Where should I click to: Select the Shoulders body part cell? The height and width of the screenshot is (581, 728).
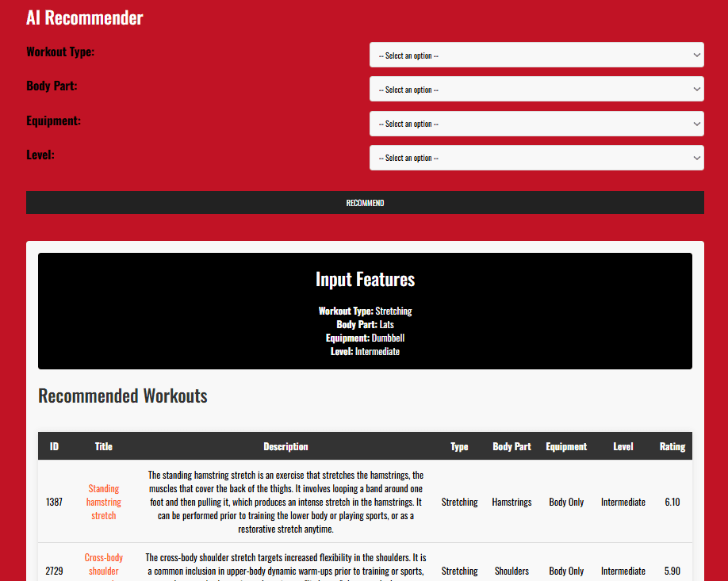512,571
